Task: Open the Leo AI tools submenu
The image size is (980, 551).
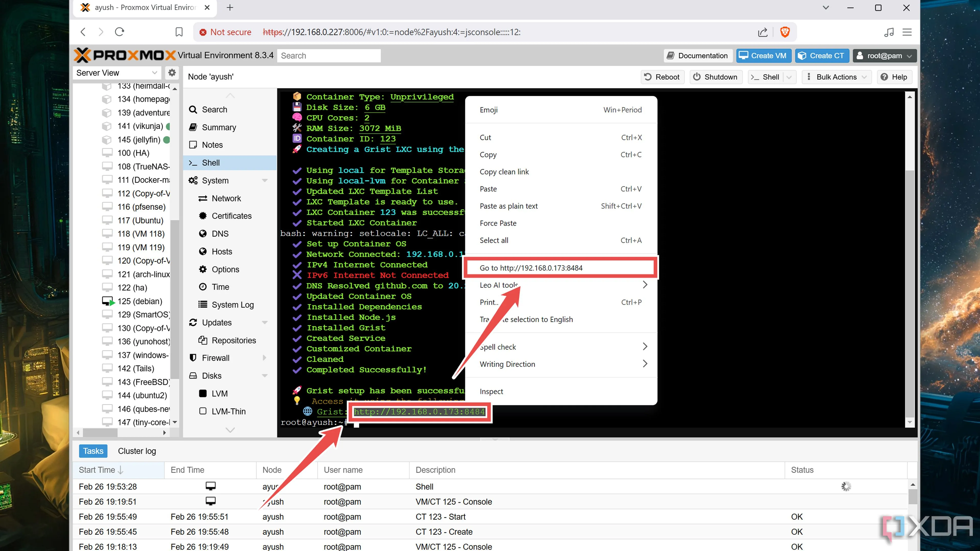Action: (x=561, y=285)
